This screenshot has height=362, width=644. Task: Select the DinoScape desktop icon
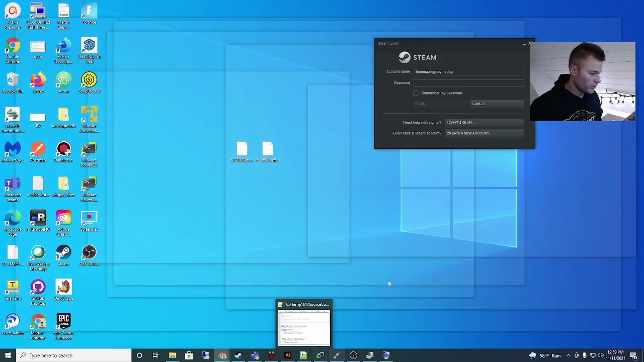[63, 290]
